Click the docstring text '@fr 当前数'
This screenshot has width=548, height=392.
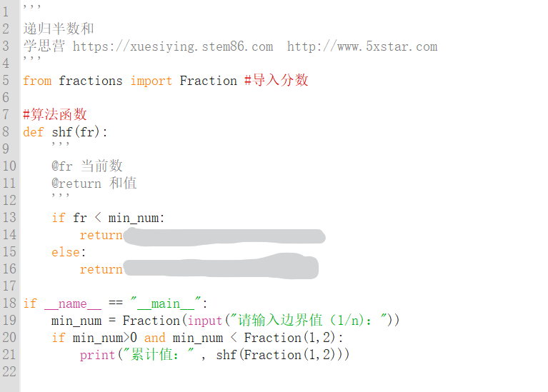(x=87, y=166)
